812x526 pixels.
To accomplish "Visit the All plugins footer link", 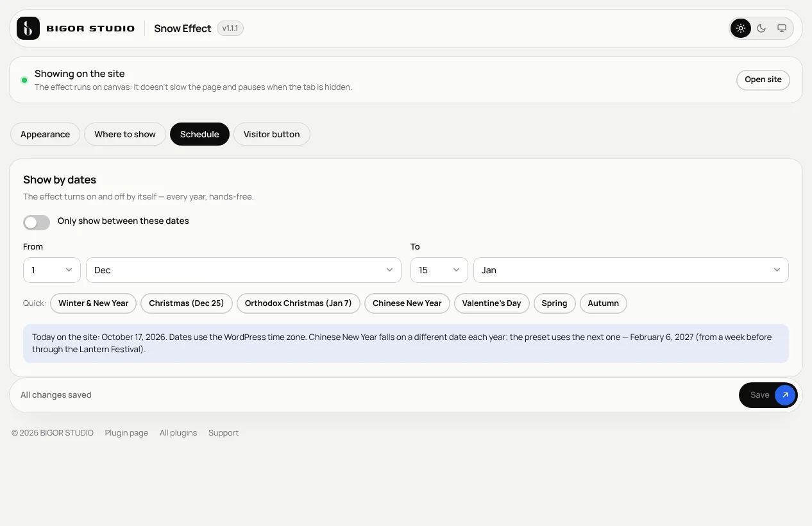I will pyautogui.click(x=178, y=433).
